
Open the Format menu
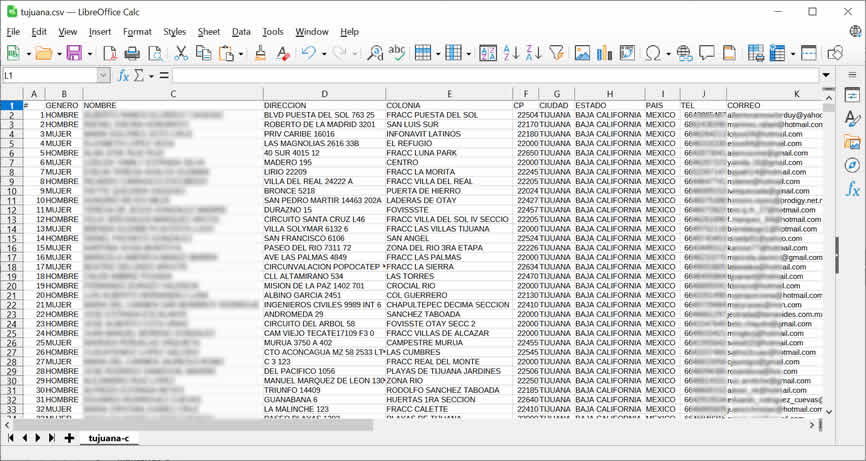pos(137,32)
